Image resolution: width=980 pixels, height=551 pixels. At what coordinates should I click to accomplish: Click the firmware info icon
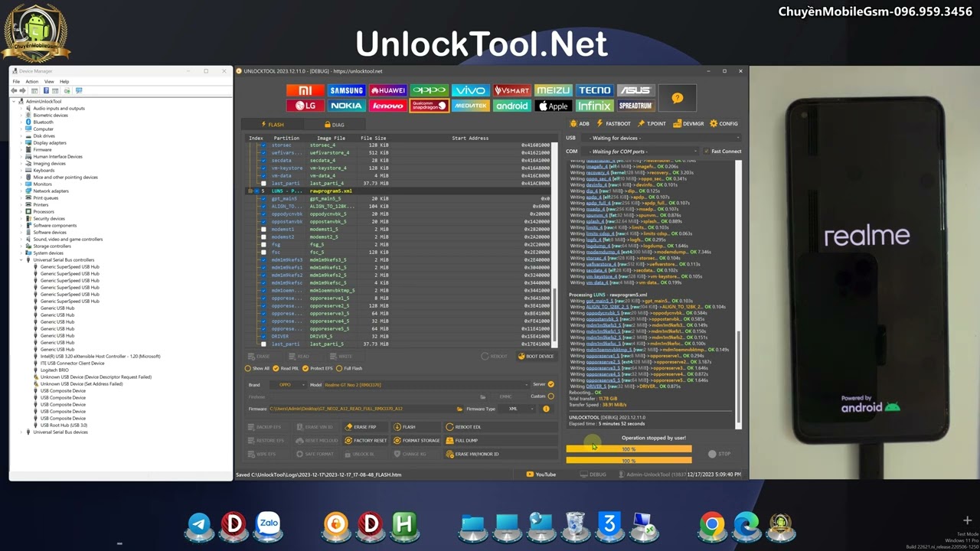click(546, 409)
